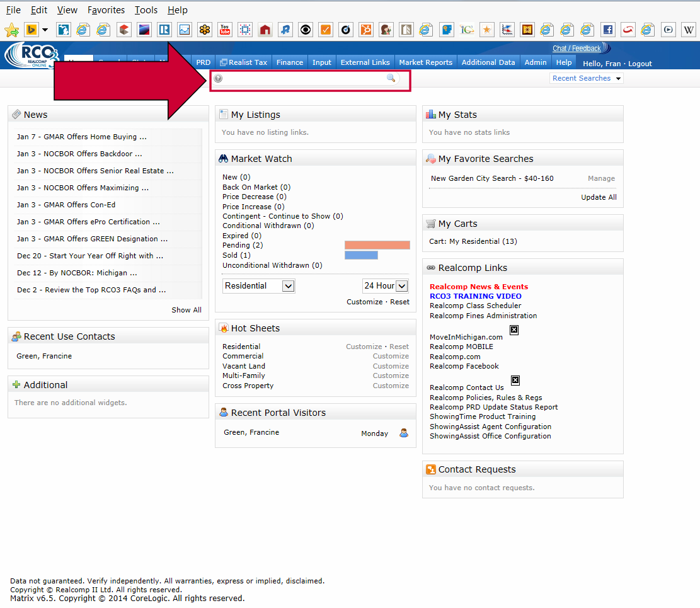700x608 pixels.
Task: Click broken image icon beside Realcomp Contact Us
Action: pos(515,381)
